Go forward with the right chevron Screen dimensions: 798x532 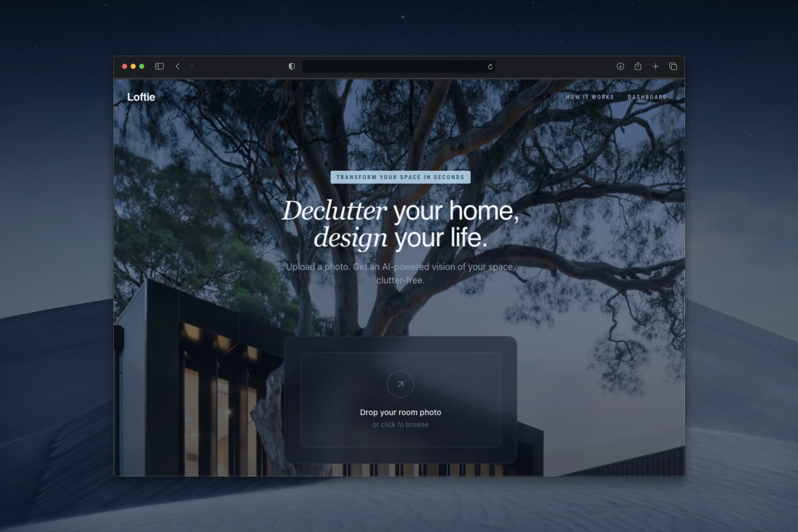coord(192,66)
